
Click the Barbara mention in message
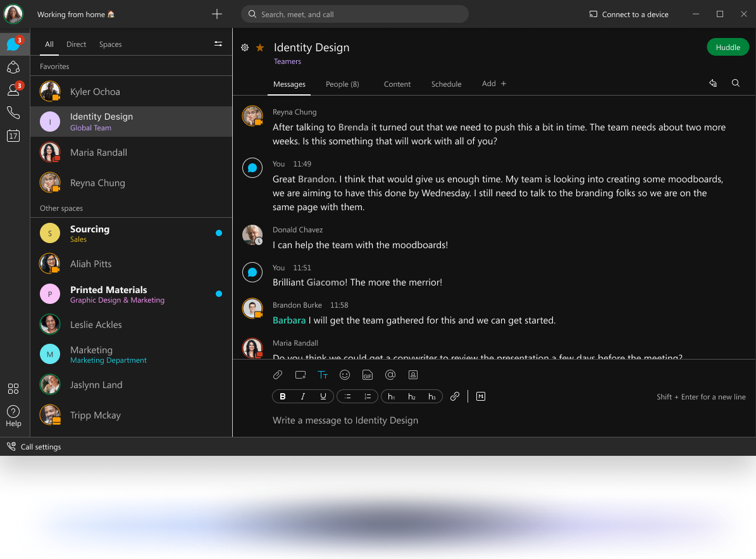click(289, 320)
